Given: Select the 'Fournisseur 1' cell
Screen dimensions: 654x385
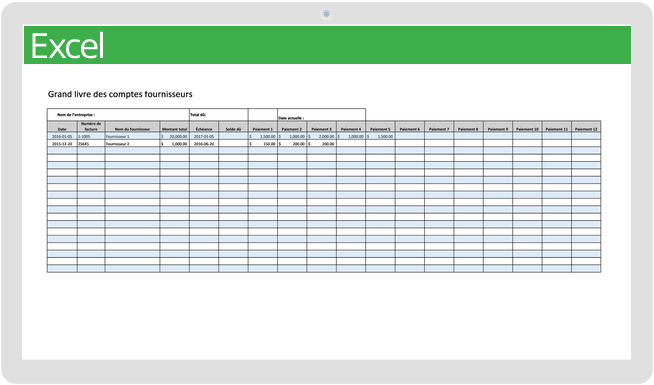Looking at the screenshot, I should click(132, 136).
